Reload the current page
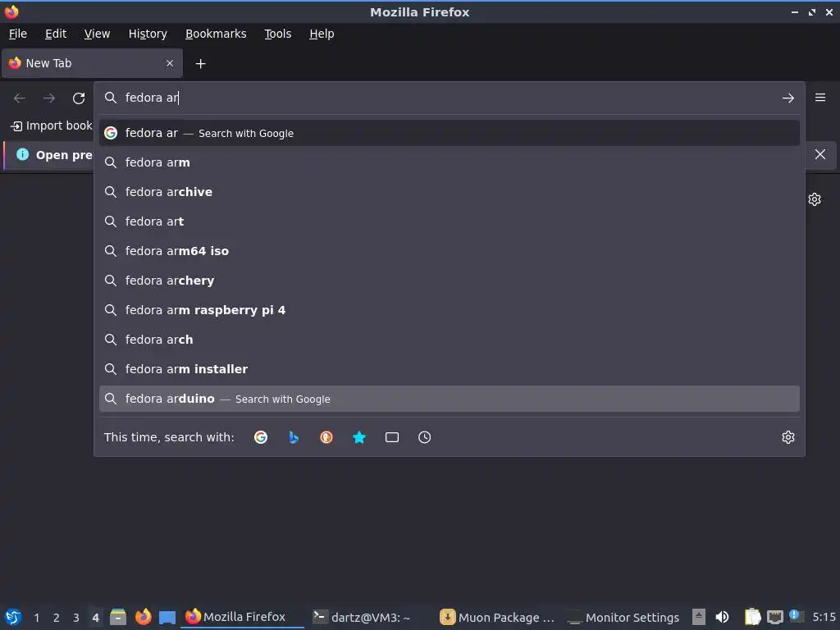Screen dimensions: 840x630 point(79,98)
